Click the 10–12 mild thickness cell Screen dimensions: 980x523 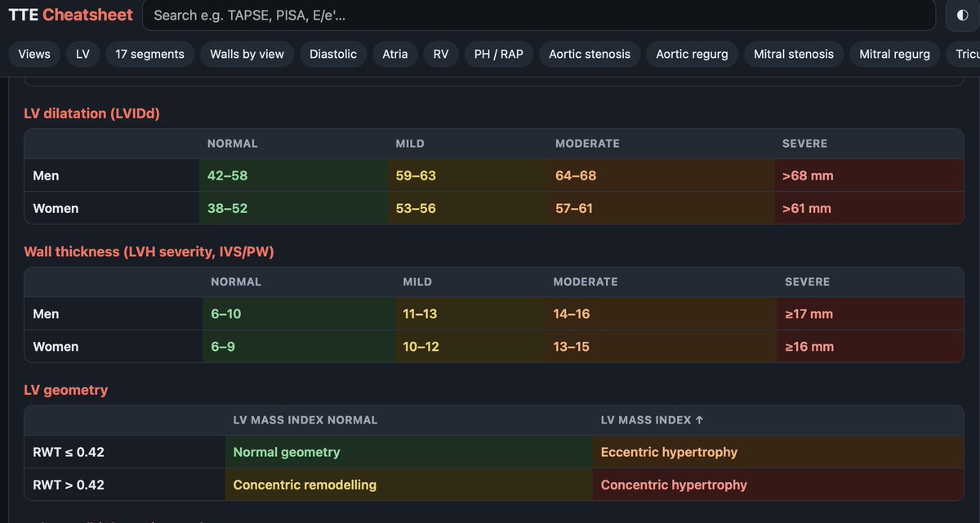tap(470, 347)
